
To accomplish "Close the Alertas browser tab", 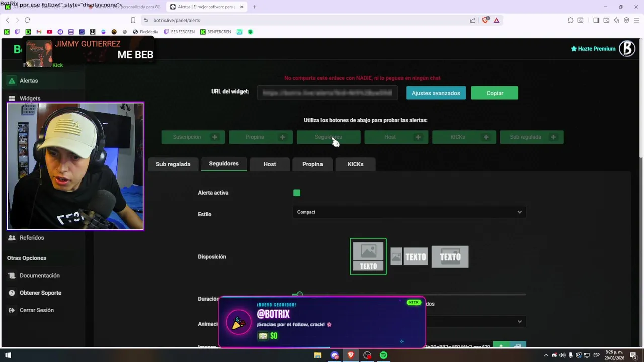I will pyautogui.click(x=242, y=7).
